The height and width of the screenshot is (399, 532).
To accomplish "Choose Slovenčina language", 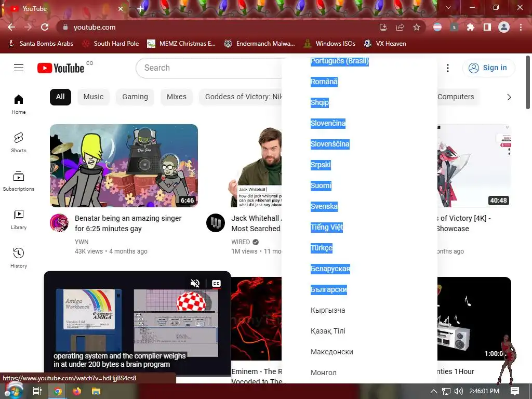I will pyautogui.click(x=328, y=123).
